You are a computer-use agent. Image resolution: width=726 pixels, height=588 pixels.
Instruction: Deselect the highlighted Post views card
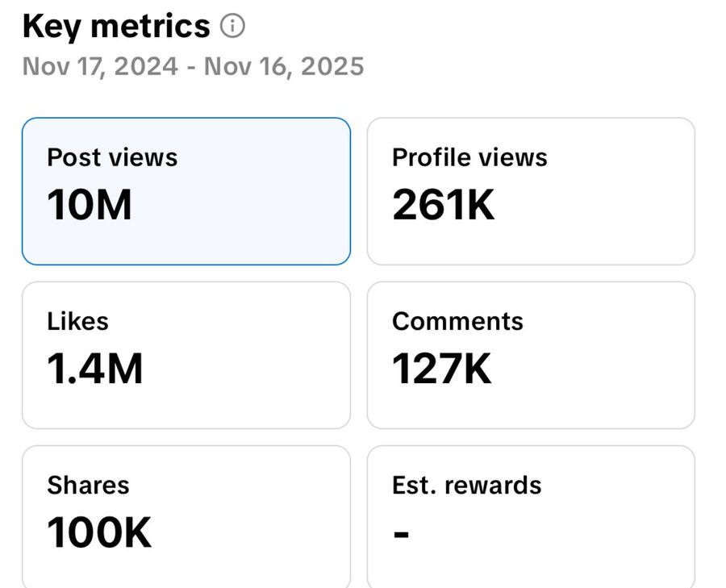[186, 190]
